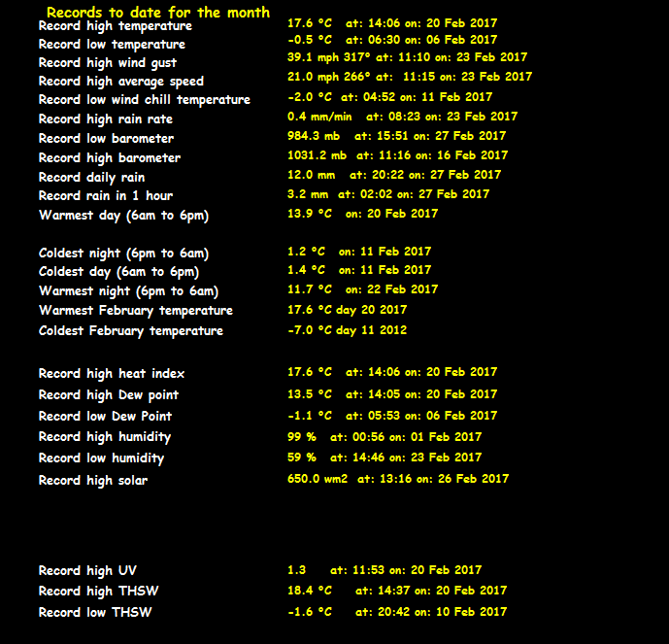Click the value '59 % at: 14:46 on: 23 Feb 2017'

coord(385,458)
